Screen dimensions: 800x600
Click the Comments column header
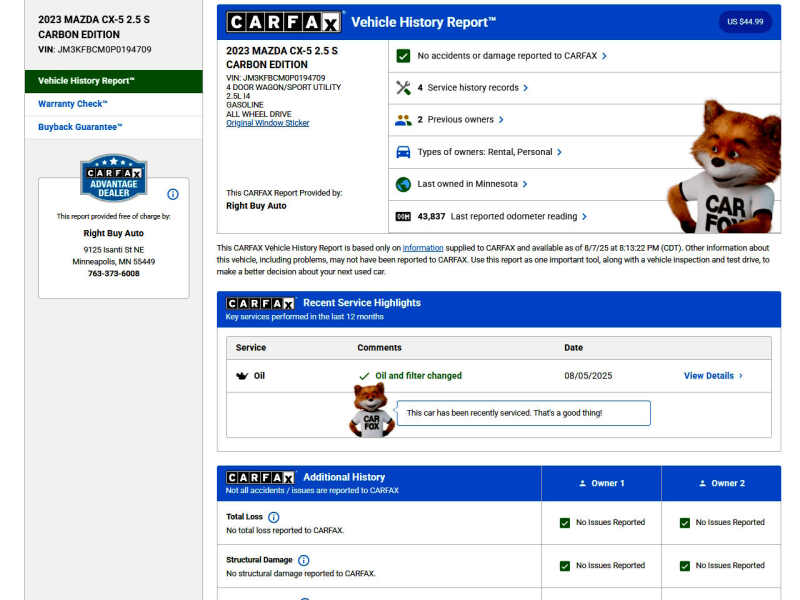pyautogui.click(x=380, y=347)
